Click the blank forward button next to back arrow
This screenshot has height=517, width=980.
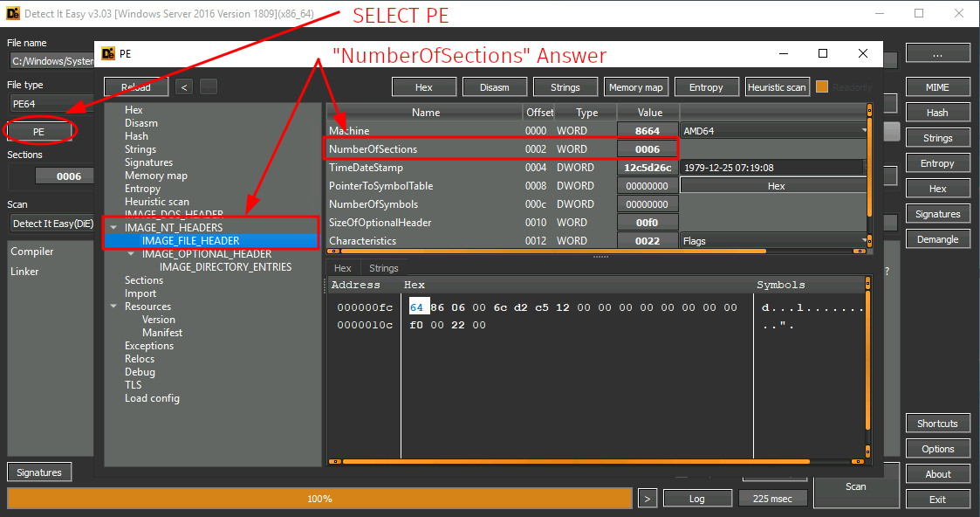pyautogui.click(x=208, y=86)
